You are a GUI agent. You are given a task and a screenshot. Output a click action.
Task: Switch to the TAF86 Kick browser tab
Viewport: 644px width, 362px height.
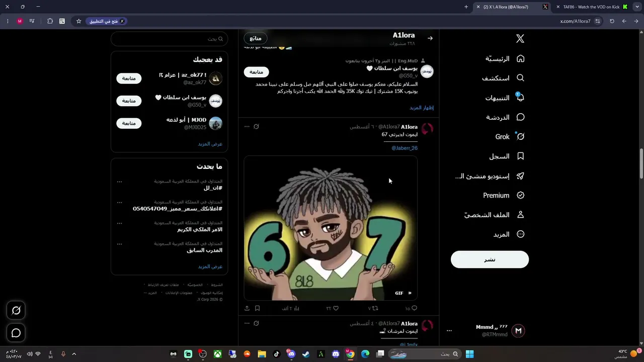click(x=592, y=7)
